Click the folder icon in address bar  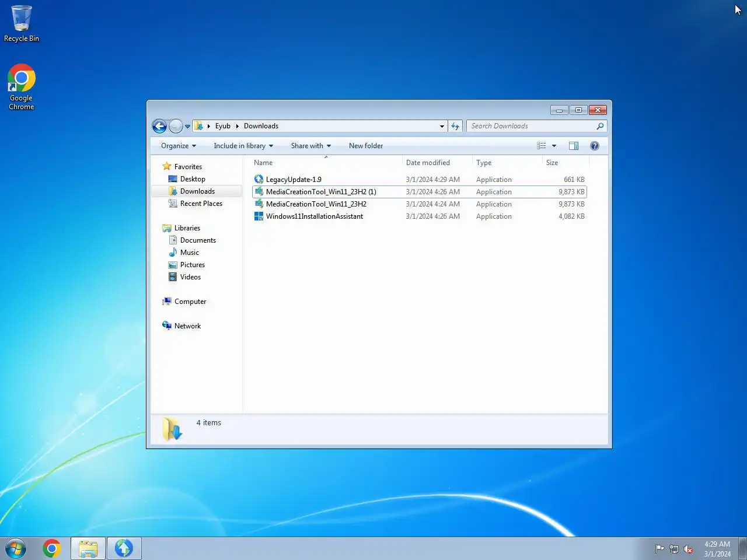198,126
